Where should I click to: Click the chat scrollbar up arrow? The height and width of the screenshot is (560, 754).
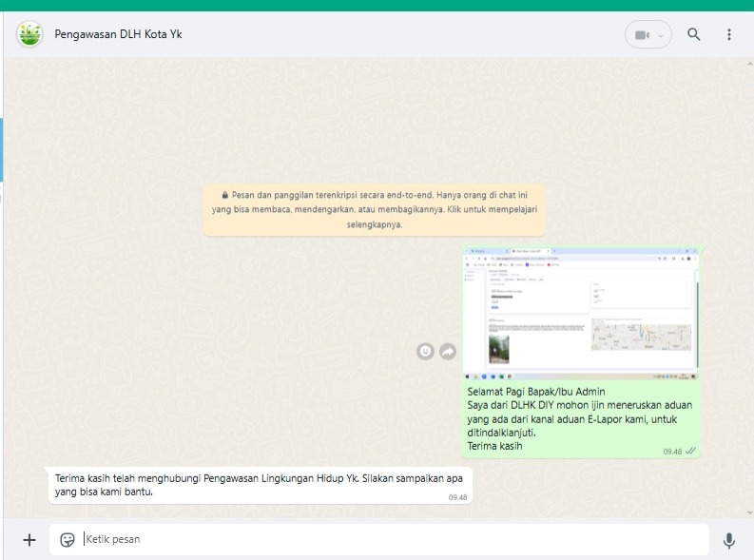(x=750, y=63)
